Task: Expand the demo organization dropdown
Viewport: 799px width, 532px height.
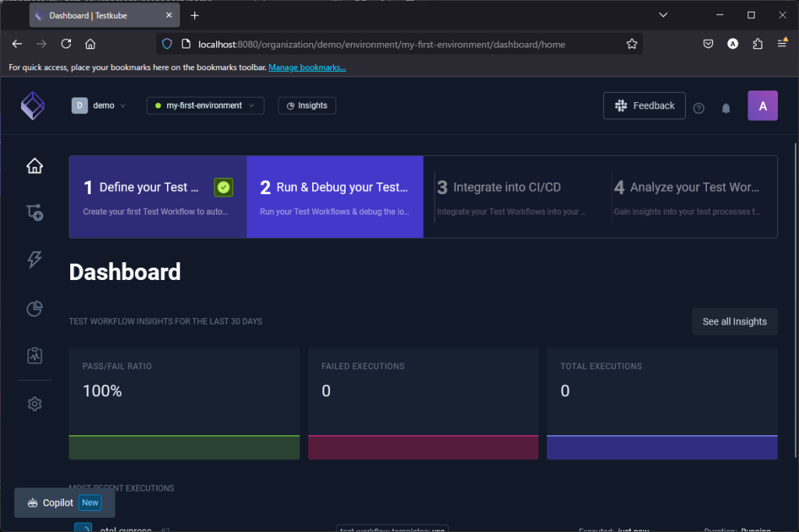Action: coord(99,105)
